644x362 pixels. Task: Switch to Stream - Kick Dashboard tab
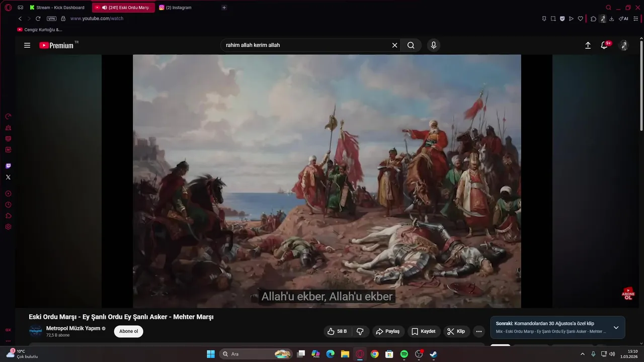[x=57, y=8]
